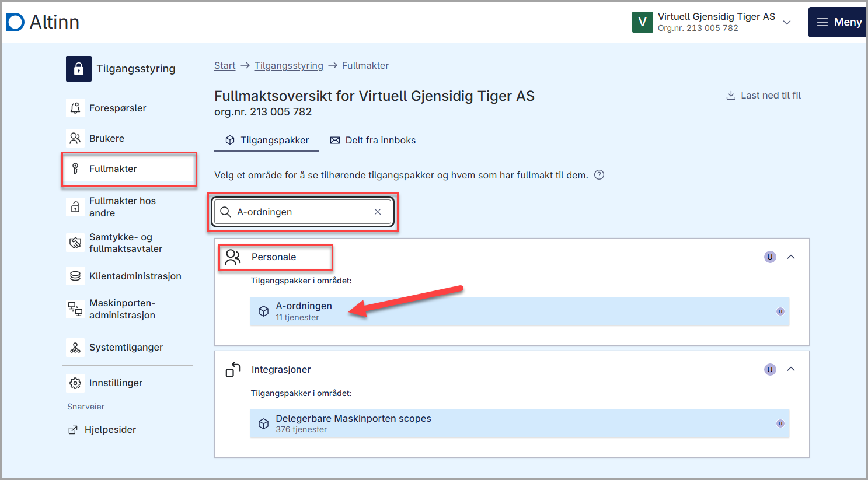Click the download icon beside Last ned til fil
The image size is (868, 480).
point(731,95)
